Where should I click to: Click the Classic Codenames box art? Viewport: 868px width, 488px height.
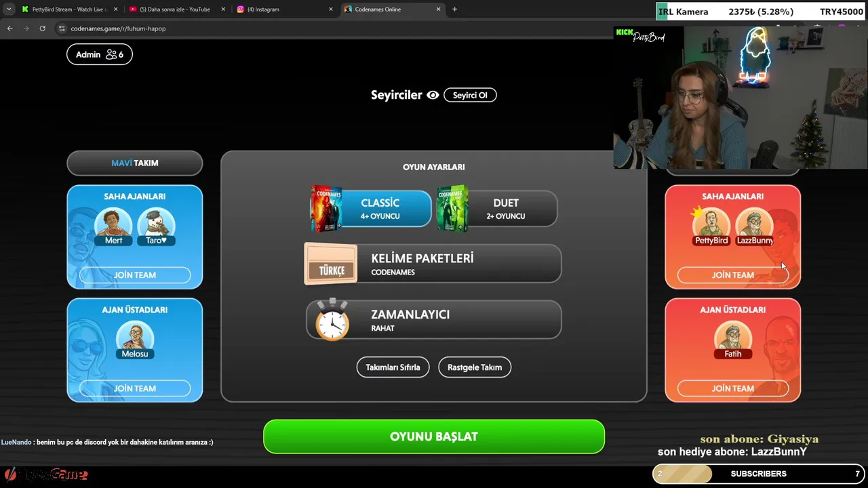pyautogui.click(x=325, y=209)
